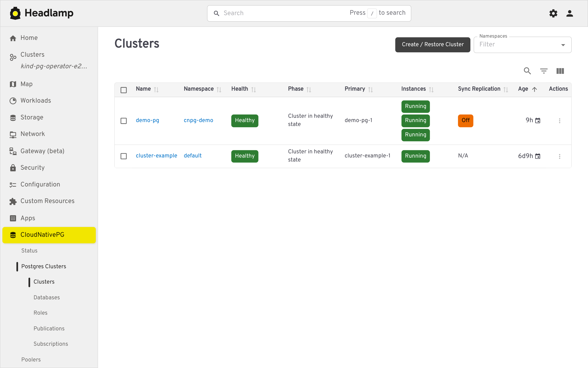Focus the top Search input field
Viewport: 588px width, 368px height.
click(309, 13)
